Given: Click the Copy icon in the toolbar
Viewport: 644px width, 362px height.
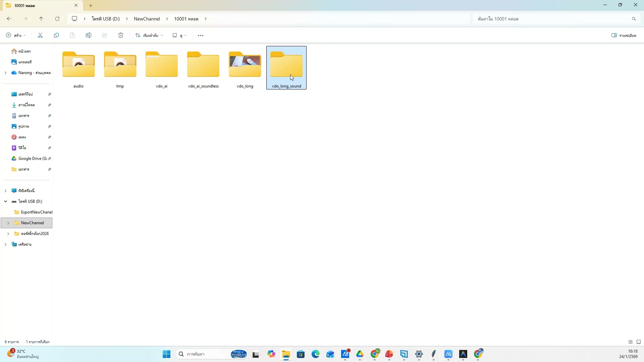Looking at the screenshot, I should pos(56,35).
